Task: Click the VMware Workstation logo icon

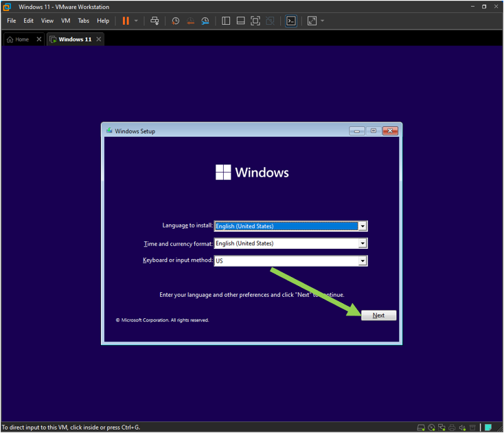Action: click(x=7, y=7)
